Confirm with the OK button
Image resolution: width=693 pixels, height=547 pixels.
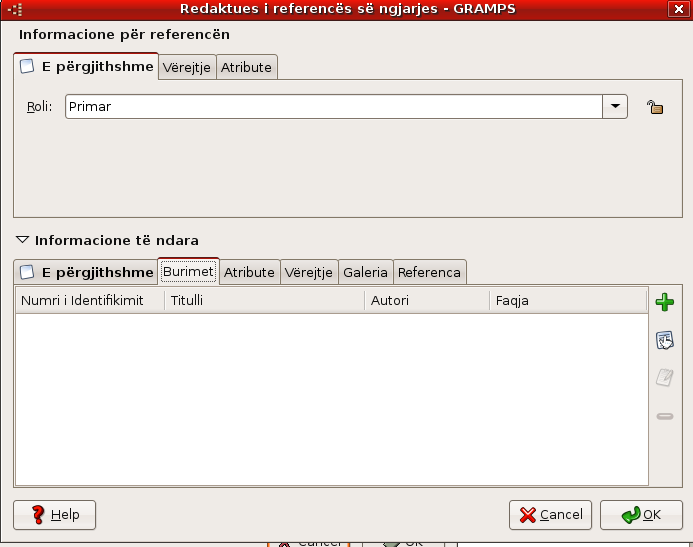click(x=641, y=515)
